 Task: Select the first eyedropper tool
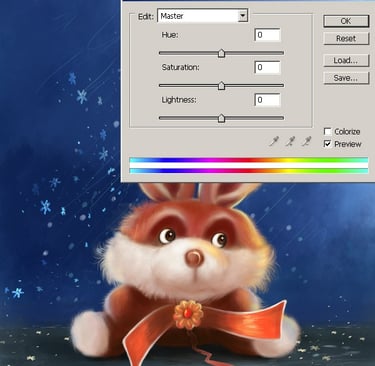tap(274, 142)
